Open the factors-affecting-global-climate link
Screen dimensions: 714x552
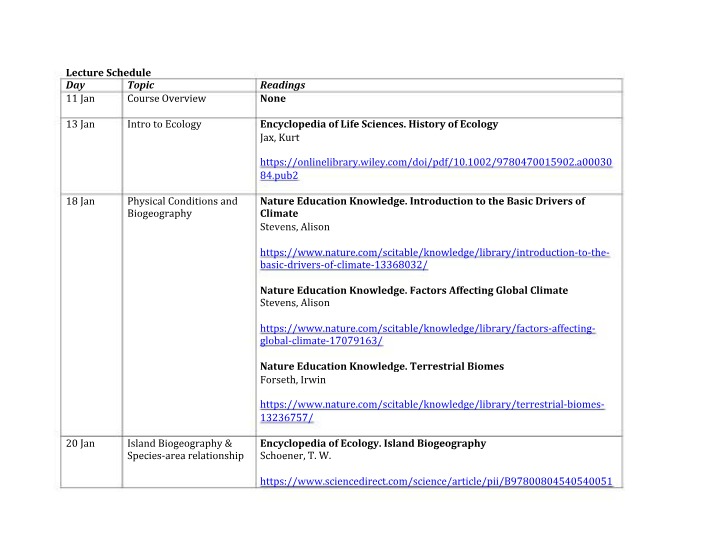428,334
